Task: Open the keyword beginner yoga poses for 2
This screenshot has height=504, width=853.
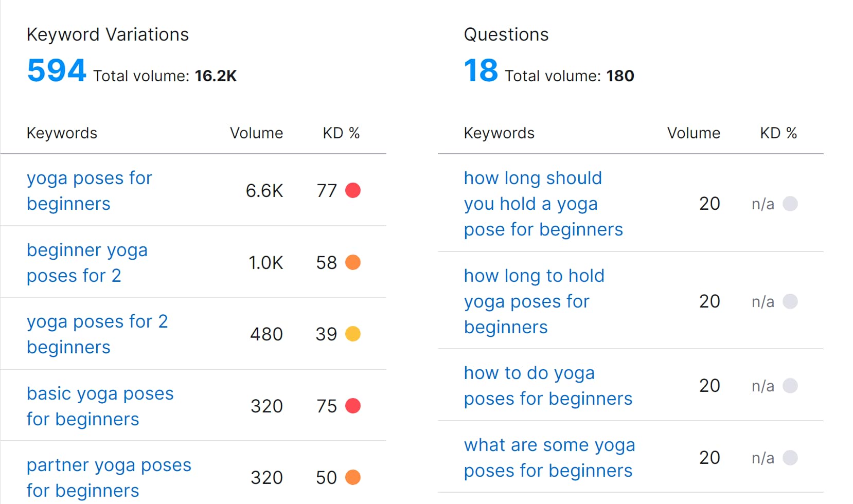Action: click(x=86, y=262)
